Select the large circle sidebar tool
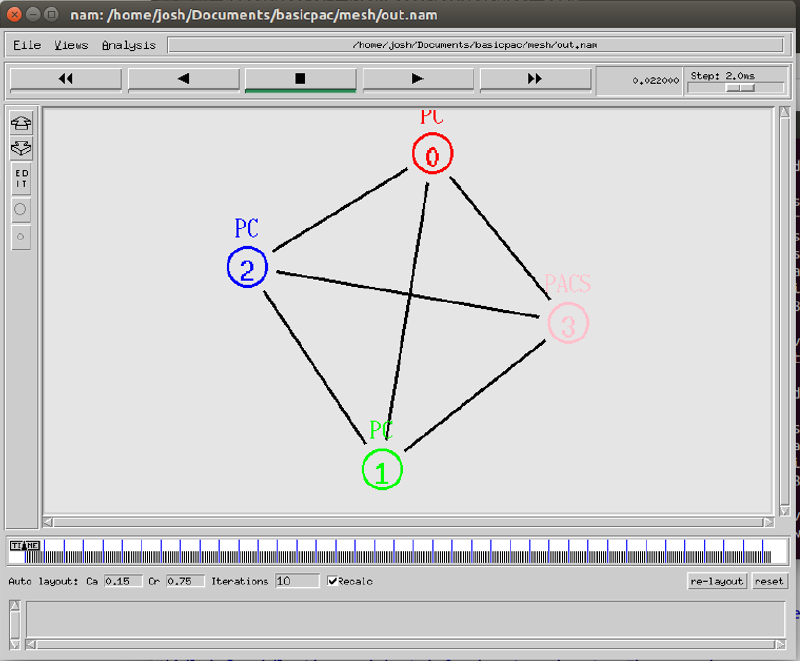The width and height of the screenshot is (800, 664). coord(20,208)
